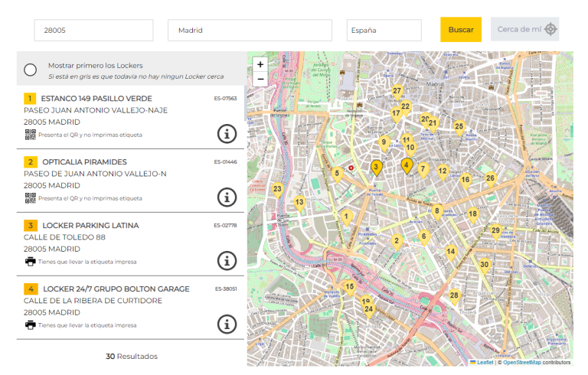This screenshot has width=588, height=375.
Task: Select map marker 3 on the map
Action: 376,168
